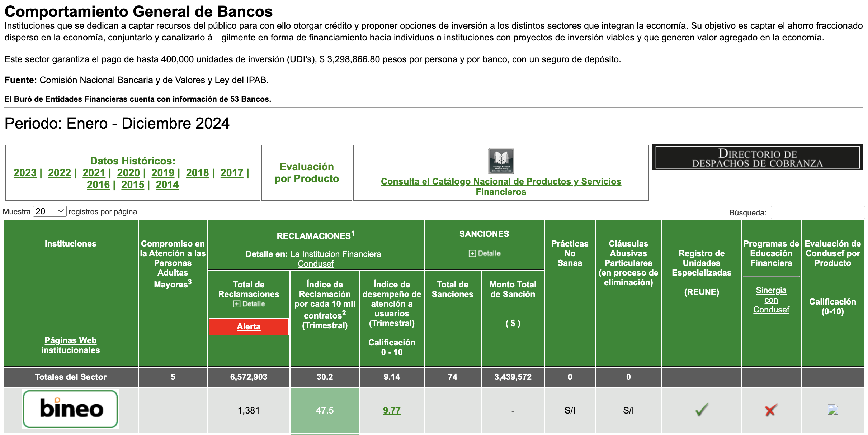Click bineo's 1,381 total reclamaciones cell
Image resolution: width=868 pixels, height=435 pixels.
click(x=249, y=410)
